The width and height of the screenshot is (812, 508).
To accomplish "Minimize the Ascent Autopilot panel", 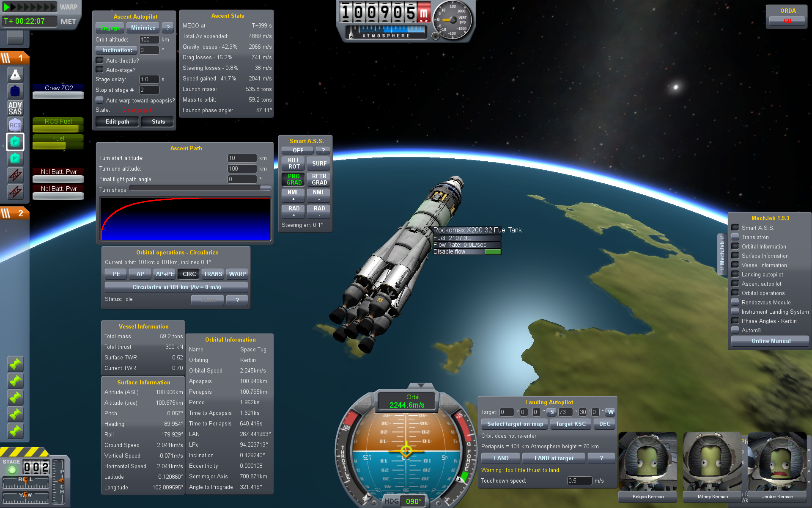I will tap(143, 28).
